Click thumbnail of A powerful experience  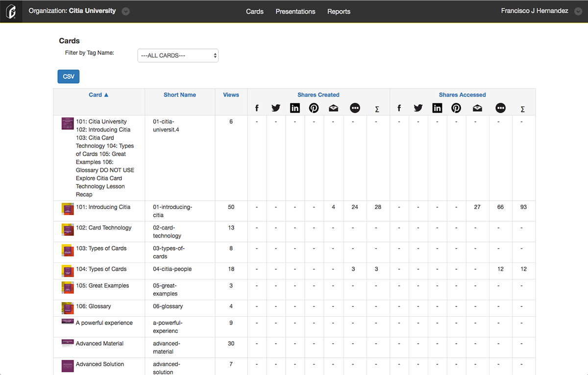pos(68,321)
